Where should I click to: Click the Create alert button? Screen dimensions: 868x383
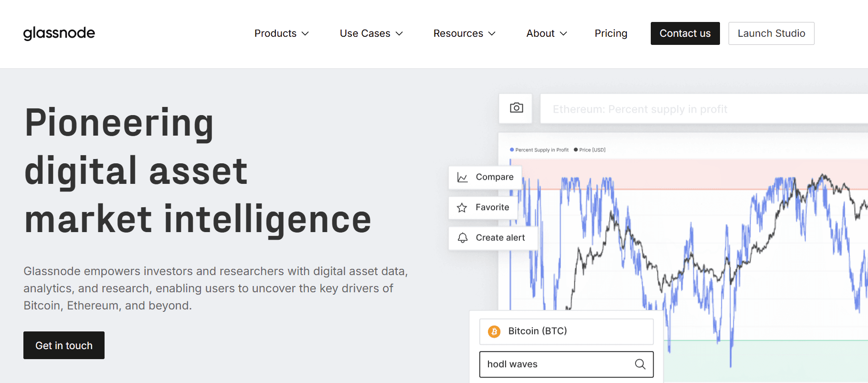click(493, 238)
